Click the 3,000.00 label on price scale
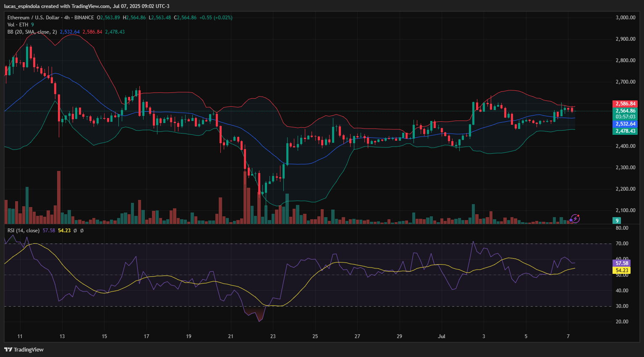This screenshot has width=644, height=357. [625, 18]
